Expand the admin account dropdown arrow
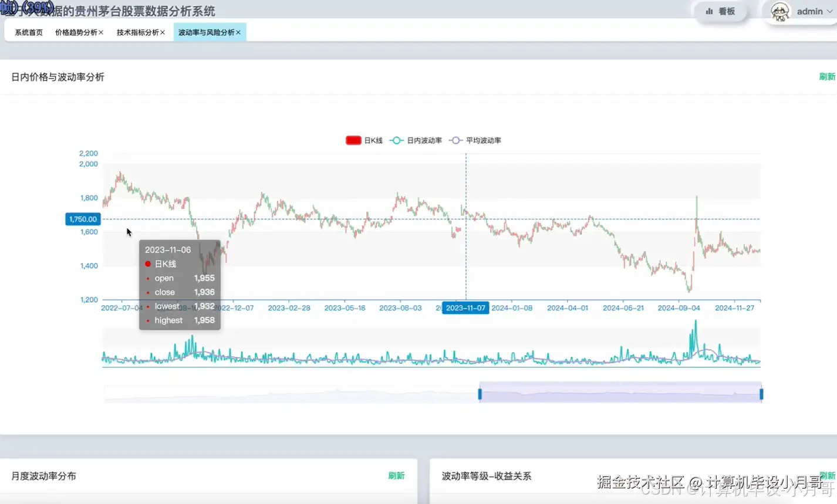Viewport: 837px width, 504px height. point(829,11)
